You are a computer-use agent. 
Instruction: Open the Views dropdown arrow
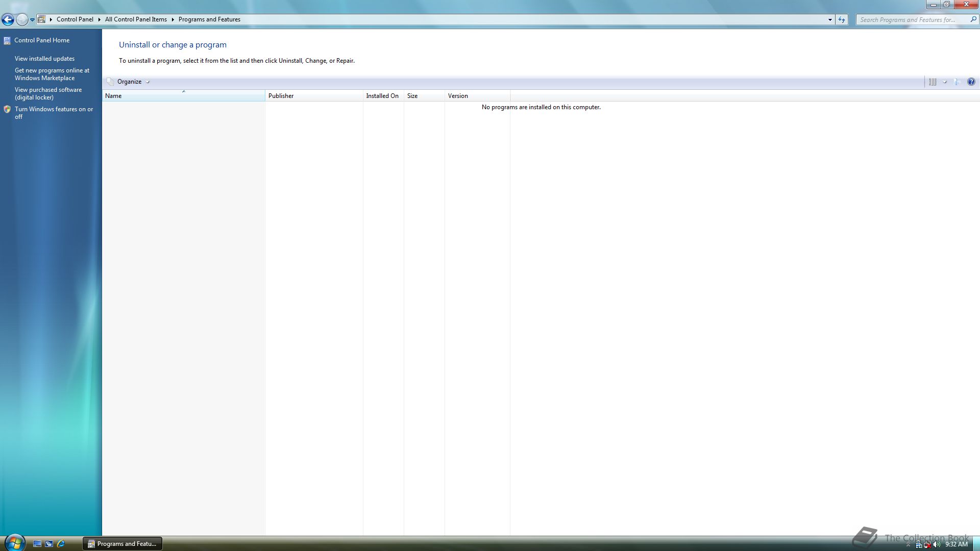point(945,82)
